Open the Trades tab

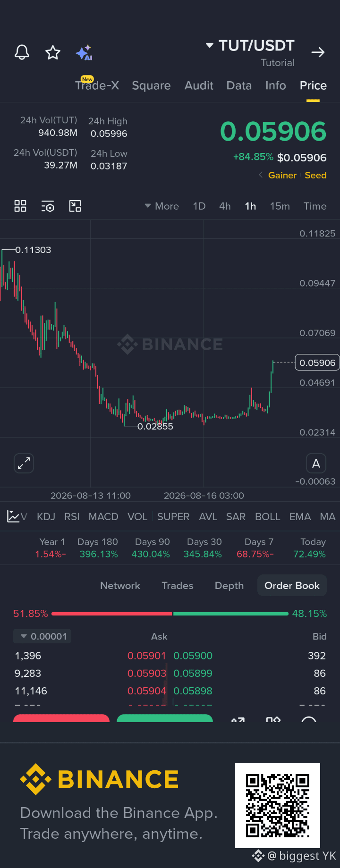[x=178, y=586]
